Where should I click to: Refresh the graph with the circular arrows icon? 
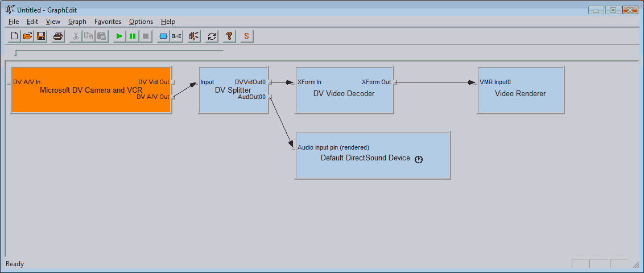[x=212, y=36]
